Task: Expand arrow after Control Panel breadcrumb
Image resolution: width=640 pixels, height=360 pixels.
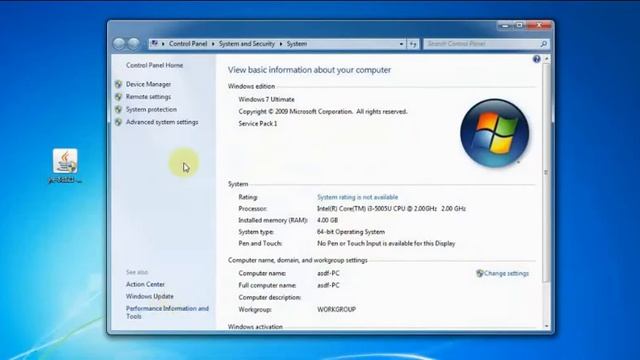Action: (x=213, y=44)
